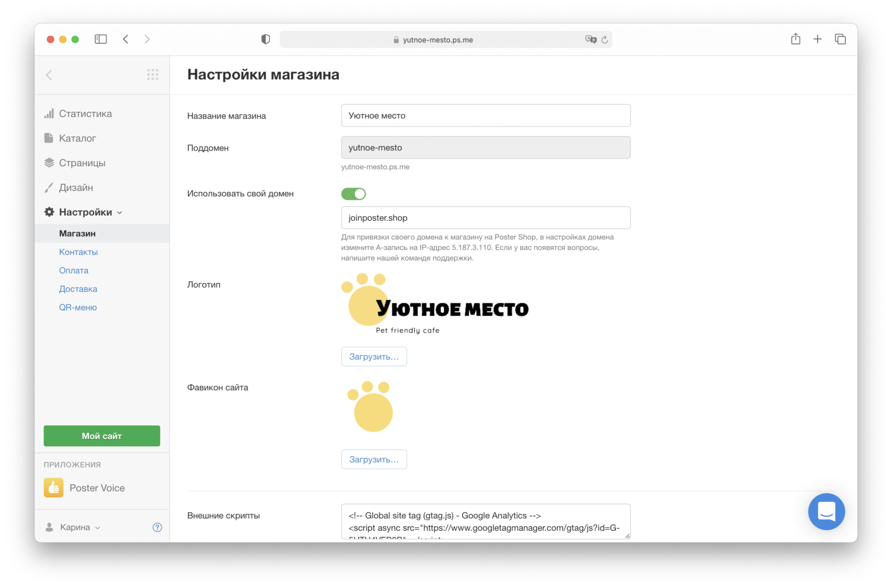Viewport: 892px width, 588px height.
Task: Open the support chat bubble icon
Action: pos(826,512)
